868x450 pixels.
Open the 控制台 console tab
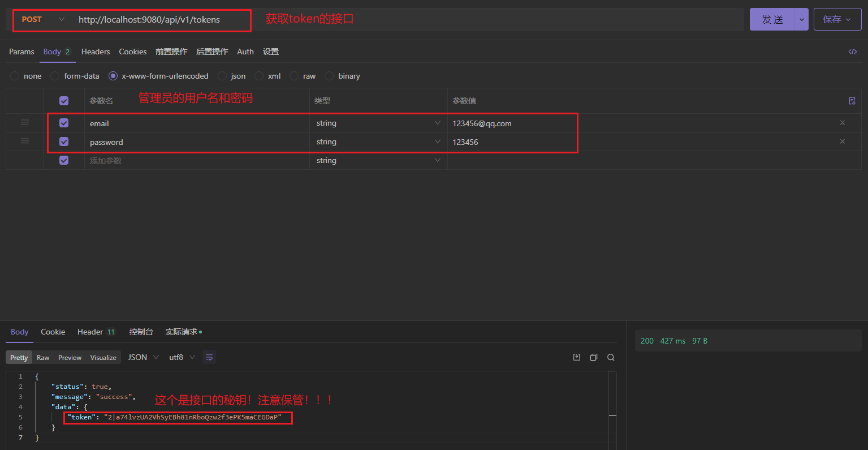coord(141,332)
